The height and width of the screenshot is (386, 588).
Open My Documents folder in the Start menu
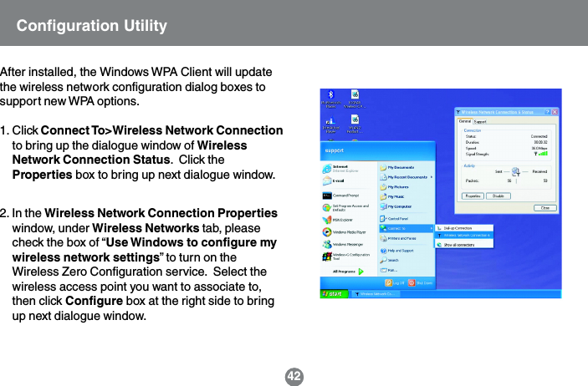[x=397, y=167]
